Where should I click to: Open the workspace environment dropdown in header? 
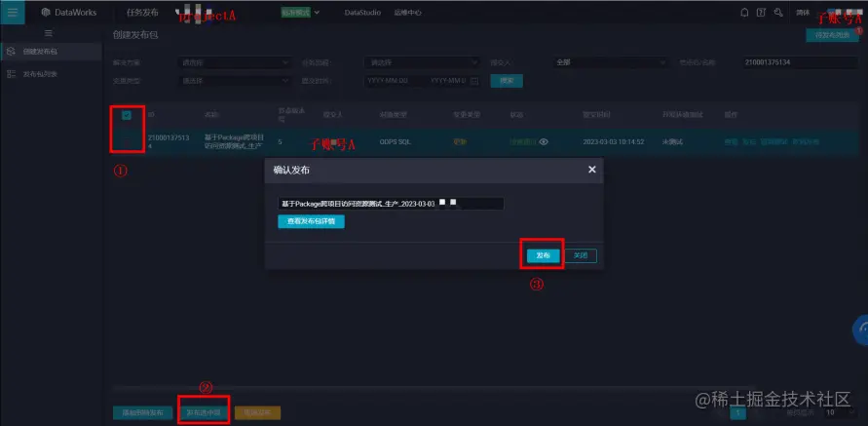click(x=300, y=13)
